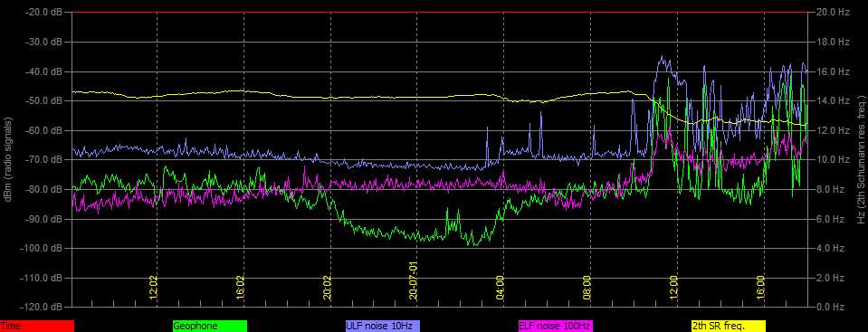The image size is (868, 332).
Task: Click the 12.0 Hz right axis value
Action: click(x=832, y=130)
